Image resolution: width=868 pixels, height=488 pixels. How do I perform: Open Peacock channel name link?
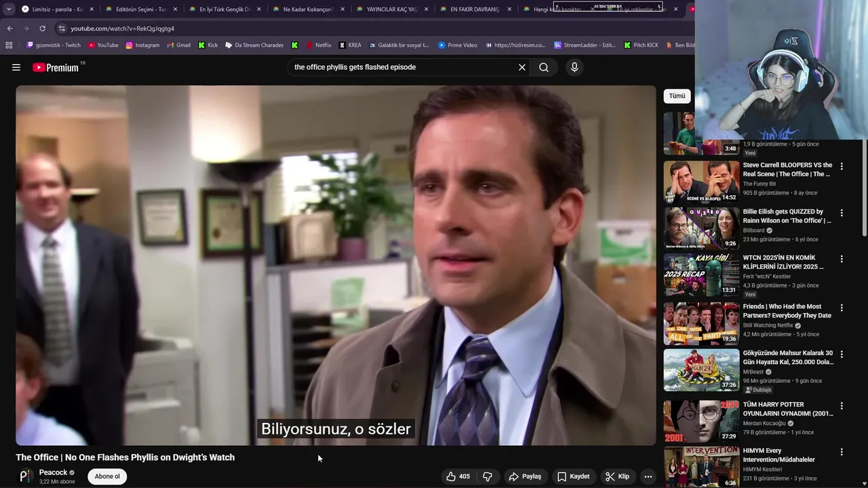point(53,472)
